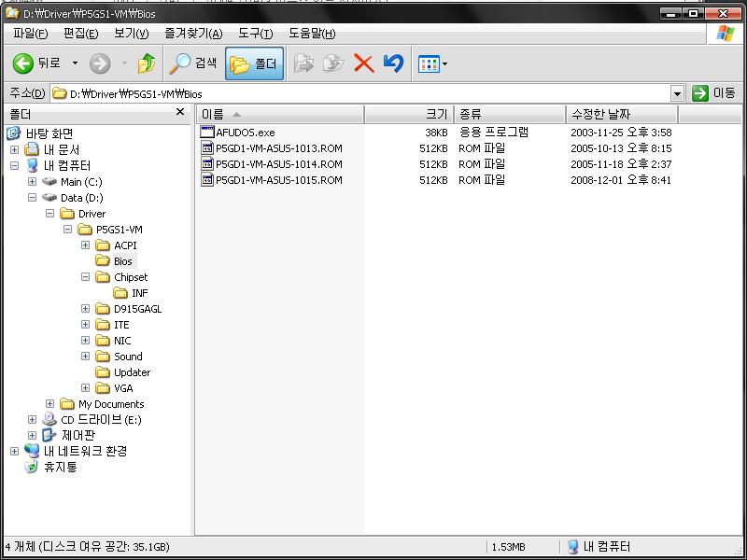Go back with the 뒤로 button
Screen dimensions: 747x560
tap(36, 63)
